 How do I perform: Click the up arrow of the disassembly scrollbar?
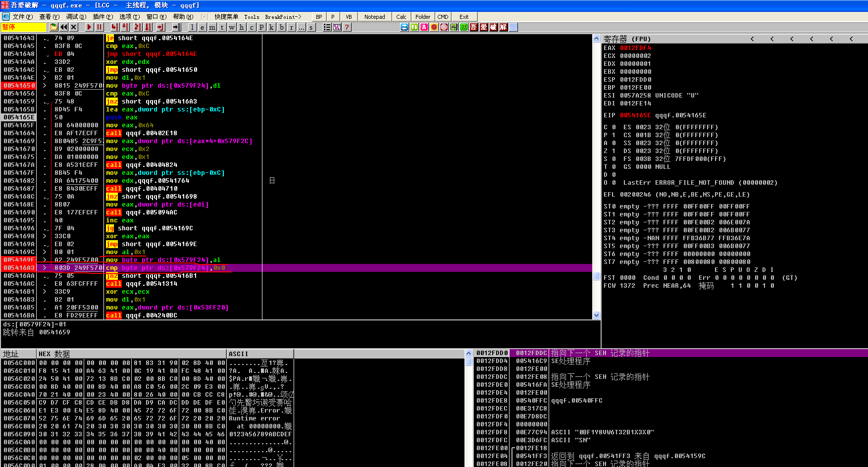[596, 38]
